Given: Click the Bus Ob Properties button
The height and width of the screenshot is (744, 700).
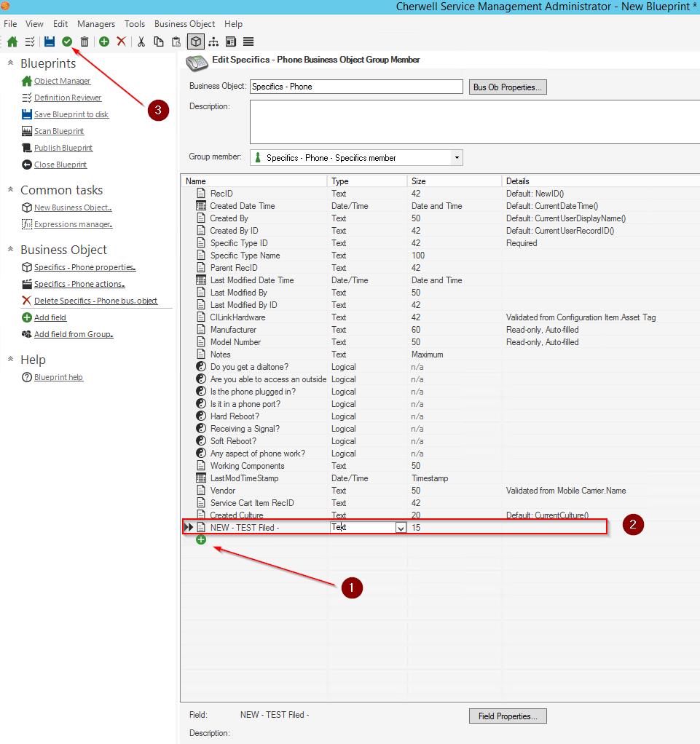Looking at the screenshot, I should 508,87.
